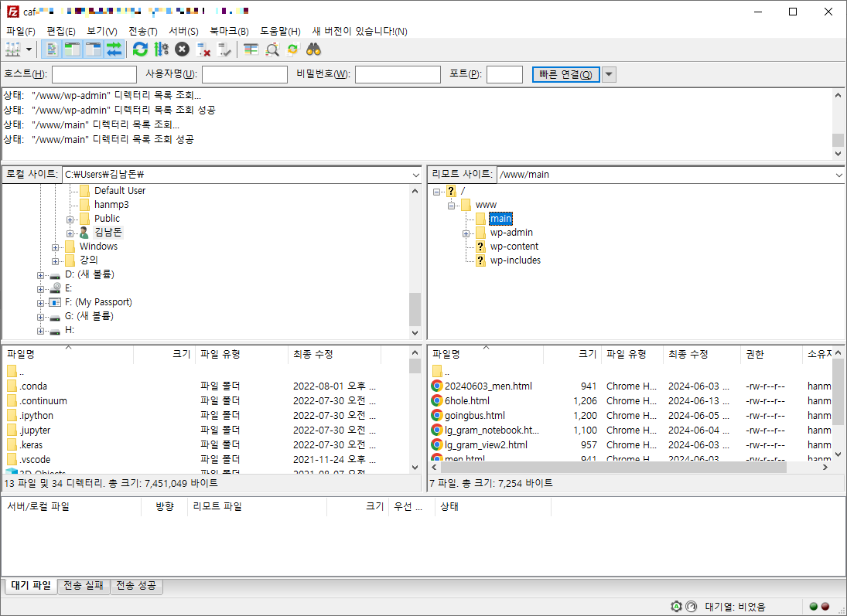847x616 pixels.
Task: Click the automatic transfer mode gear in status bar
Action: 676,606
